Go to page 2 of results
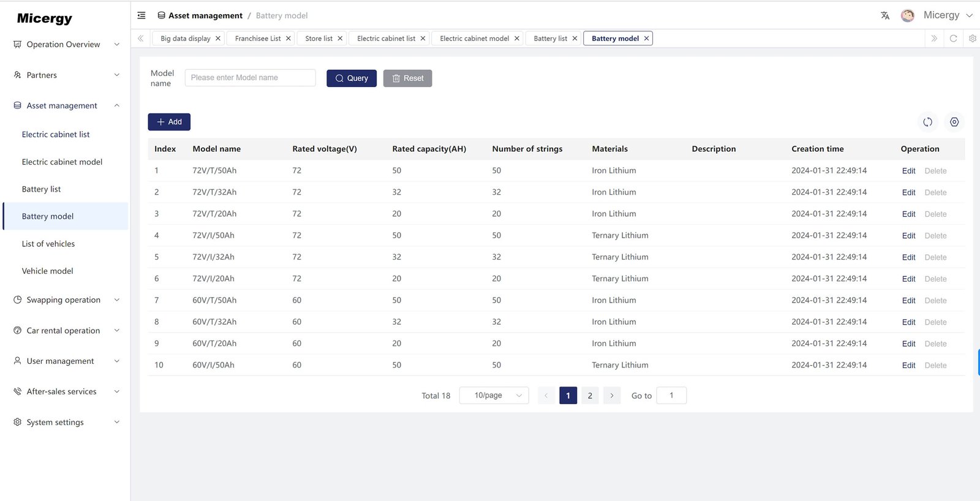This screenshot has height=501, width=980. point(590,396)
